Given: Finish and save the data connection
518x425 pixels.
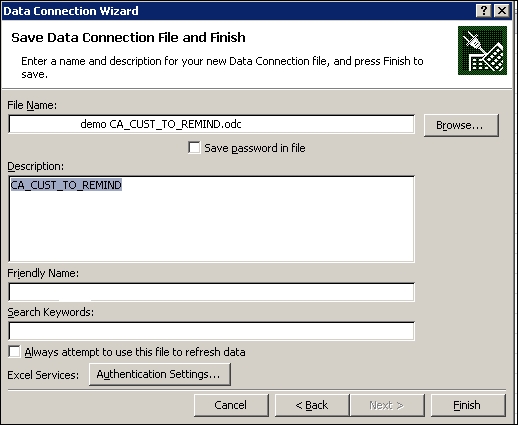Looking at the screenshot, I should 468,405.
